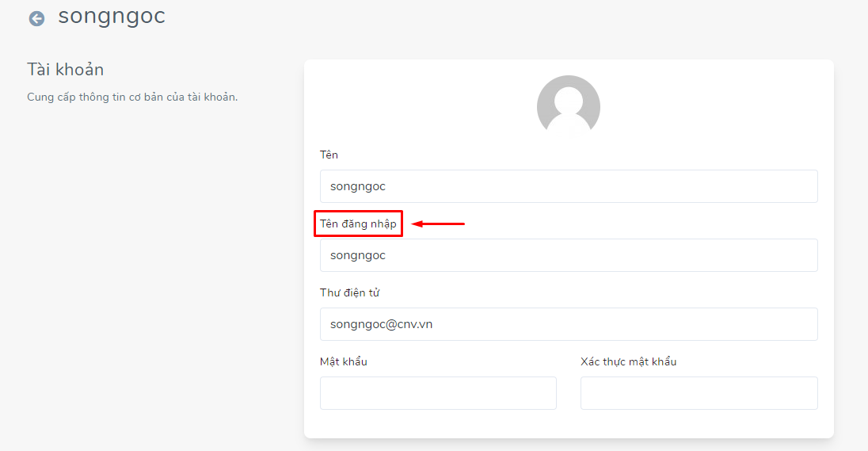Click the songngoc@cnv.vn email text

[x=382, y=324]
